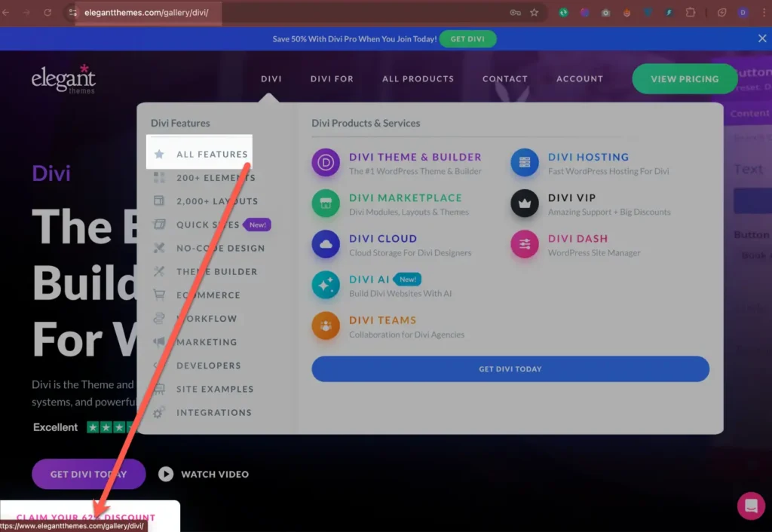Click the Trustpilot Excellent rating
772x532 pixels.
83,427
